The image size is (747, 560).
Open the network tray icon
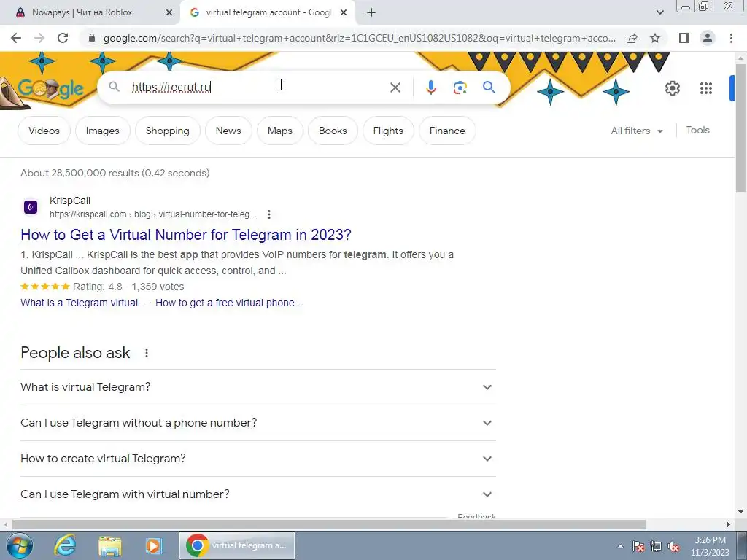point(656,547)
